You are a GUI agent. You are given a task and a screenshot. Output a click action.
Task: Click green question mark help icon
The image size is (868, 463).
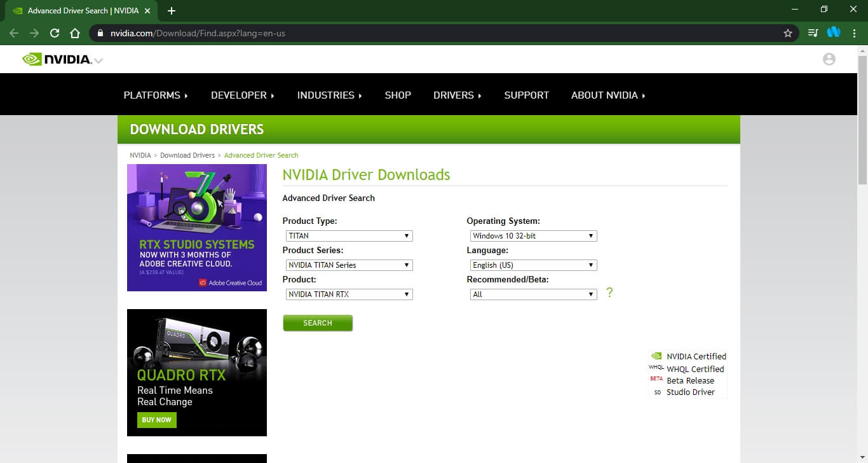point(609,293)
